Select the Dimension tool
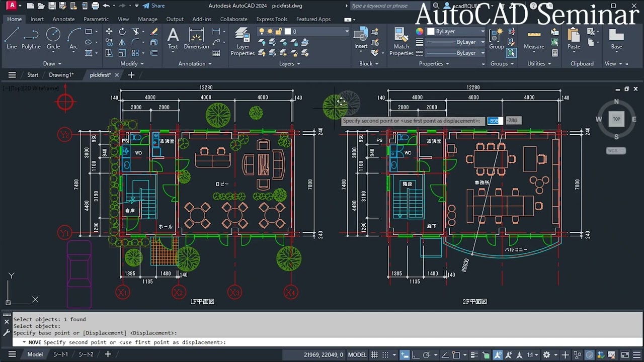Screen dimensions: 644x362 [196, 38]
